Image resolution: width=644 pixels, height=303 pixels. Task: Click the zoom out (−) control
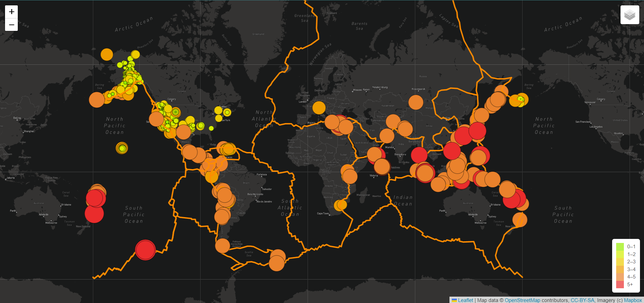[x=11, y=24]
